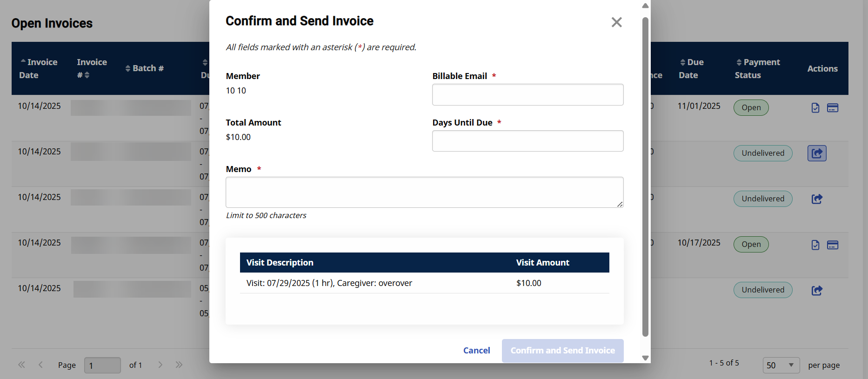Jump to last page double arrow
The height and width of the screenshot is (379, 868).
pyautogui.click(x=179, y=365)
